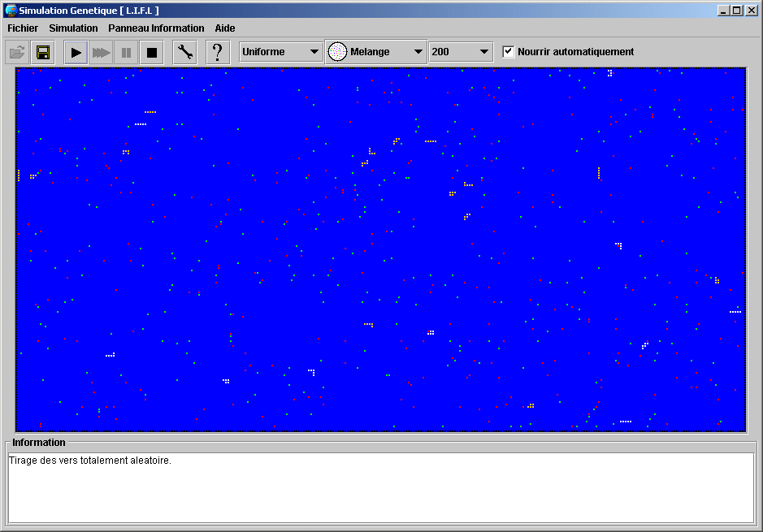
Task: Open the Simulation menu
Action: [73, 28]
